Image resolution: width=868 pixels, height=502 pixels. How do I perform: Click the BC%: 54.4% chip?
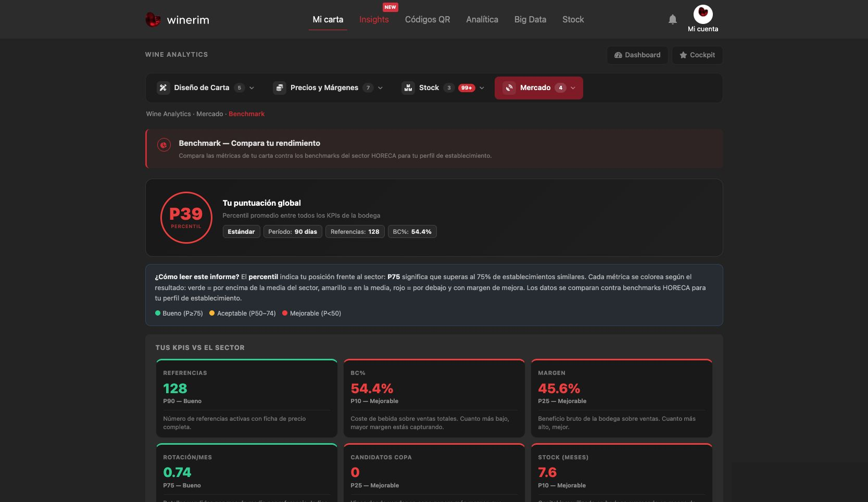[x=412, y=232]
